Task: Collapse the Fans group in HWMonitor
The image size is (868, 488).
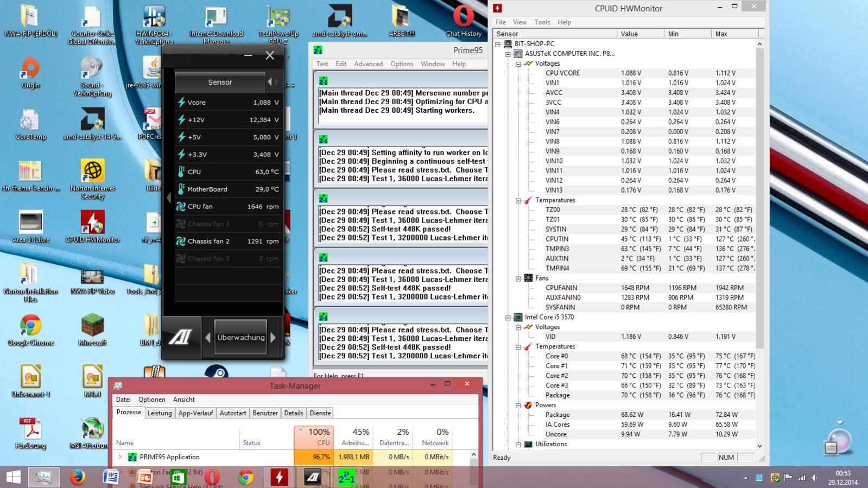Action: pyautogui.click(x=518, y=278)
